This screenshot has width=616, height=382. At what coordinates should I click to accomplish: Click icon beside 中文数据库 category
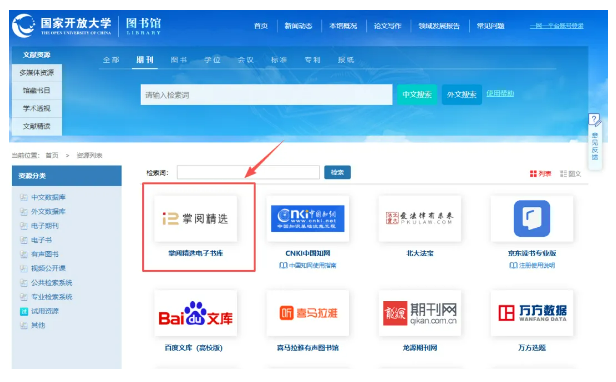[24, 197]
